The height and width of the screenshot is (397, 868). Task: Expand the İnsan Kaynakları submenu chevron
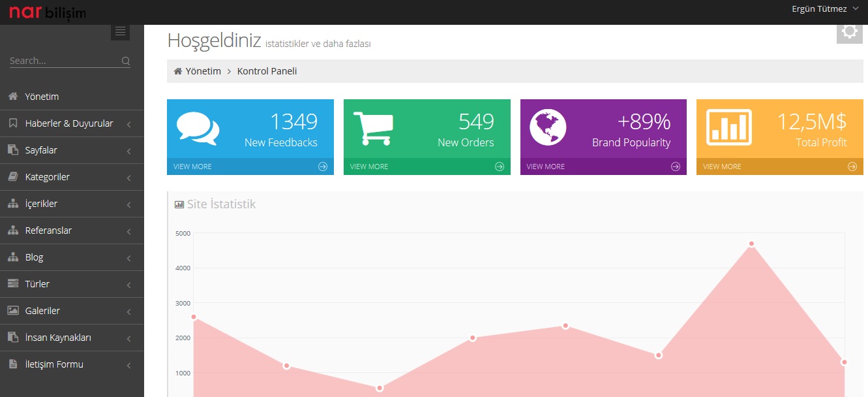coord(129,338)
